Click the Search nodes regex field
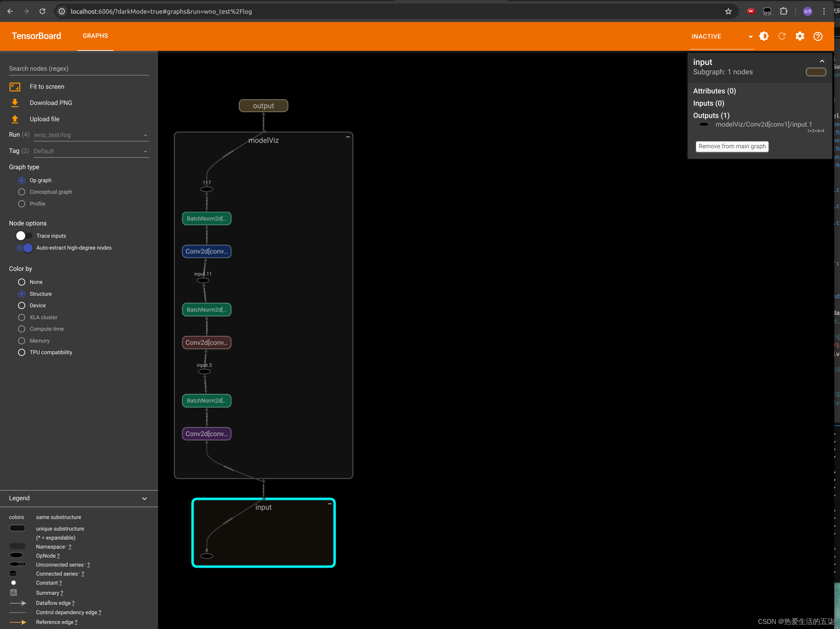840x629 pixels. point(79,69)
